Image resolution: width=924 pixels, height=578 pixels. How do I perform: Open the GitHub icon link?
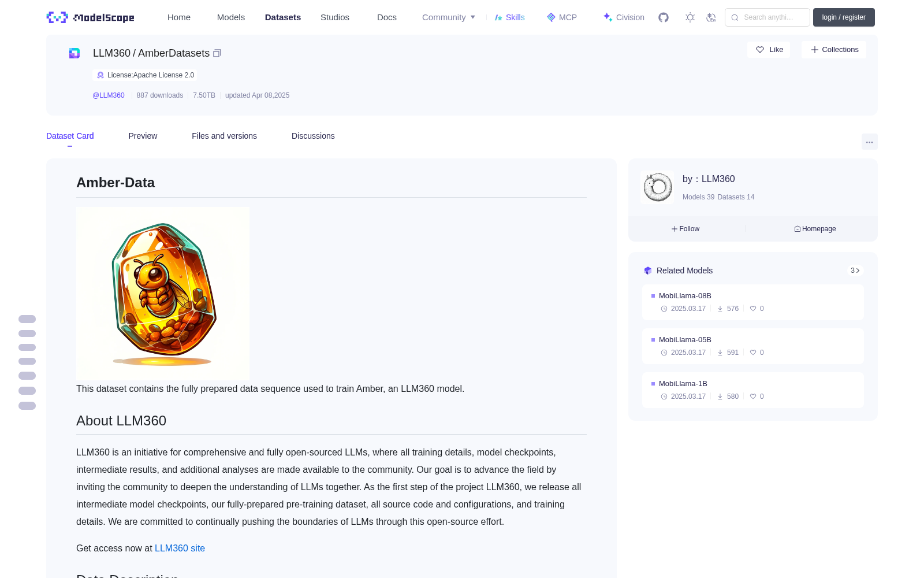tap(664, 17)
